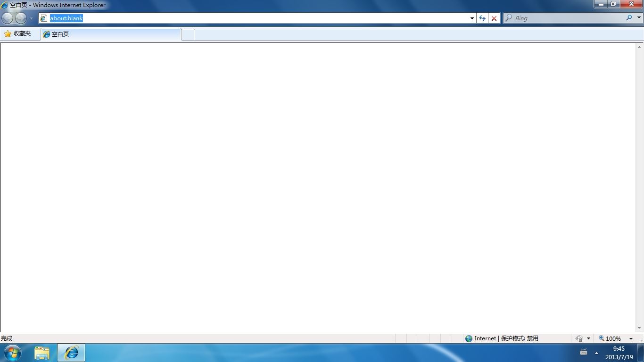The width and height of the screenshot is (644, 362).
Task: Select the 空白页 tab
Action: coord(110,34)
